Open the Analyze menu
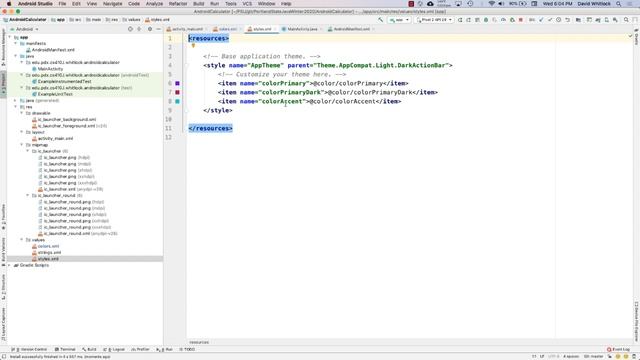 (154, 4)
